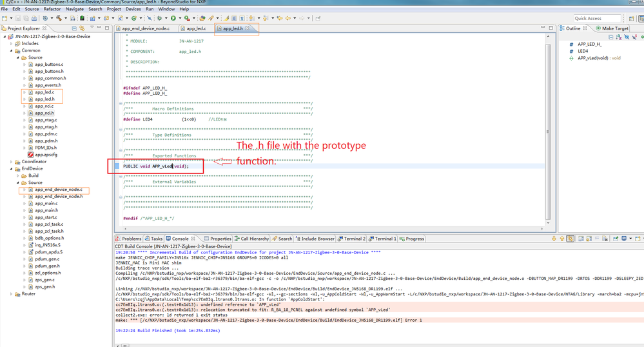The height and width of the screenshot is (347, 644).
Task: Click the Debug bug toolbar icon
Action: tap(159, 18)
